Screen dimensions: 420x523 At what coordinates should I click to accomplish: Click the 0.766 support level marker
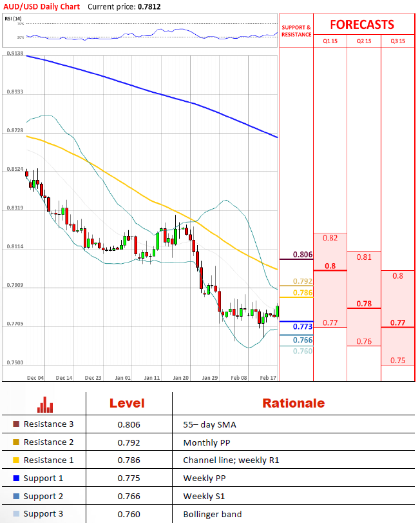(302, 340)
